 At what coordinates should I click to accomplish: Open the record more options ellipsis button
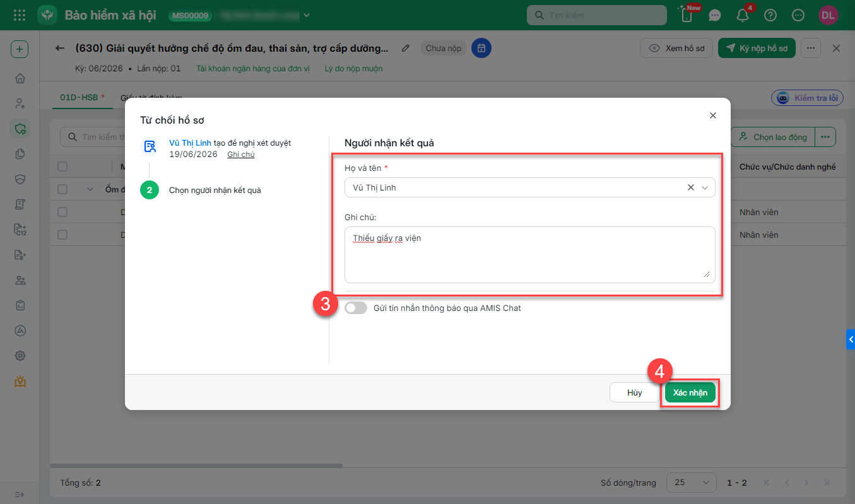(811, 48)
